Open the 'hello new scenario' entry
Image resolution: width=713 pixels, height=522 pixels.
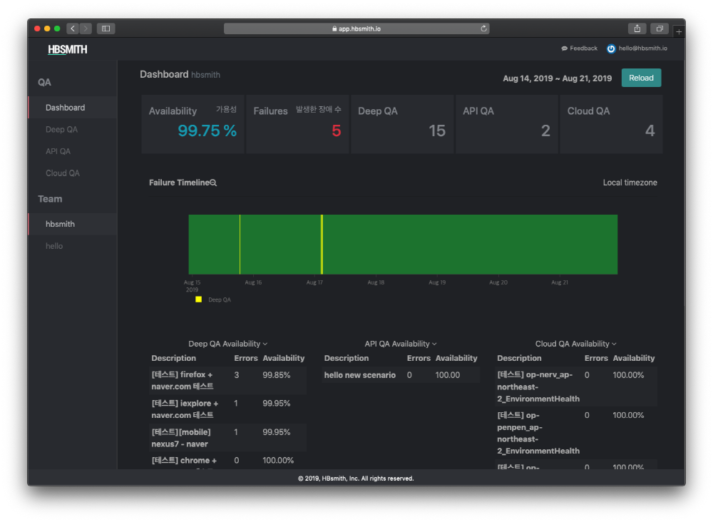pyautogui.click(x=359, y=375)
